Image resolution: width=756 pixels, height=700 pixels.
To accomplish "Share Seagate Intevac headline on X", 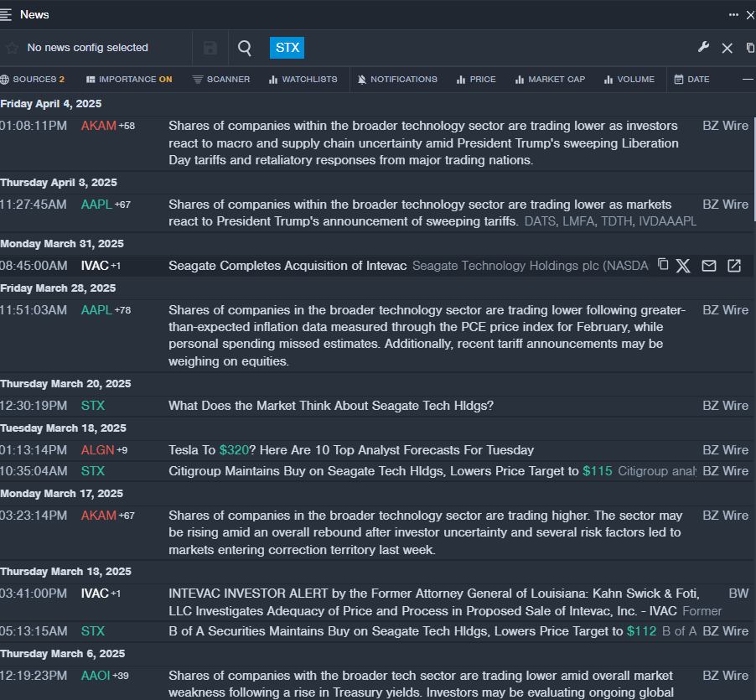I will 683,266.
